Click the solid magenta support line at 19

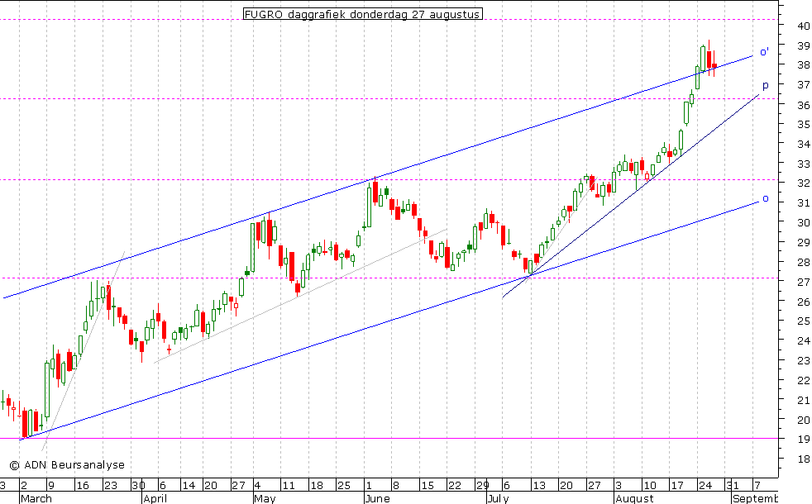[x=389, y=438]
